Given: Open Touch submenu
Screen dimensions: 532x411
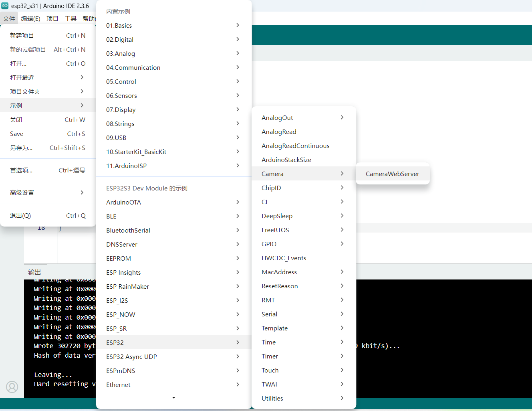Looking at the screenshot, I should click(x=304, y=370).
